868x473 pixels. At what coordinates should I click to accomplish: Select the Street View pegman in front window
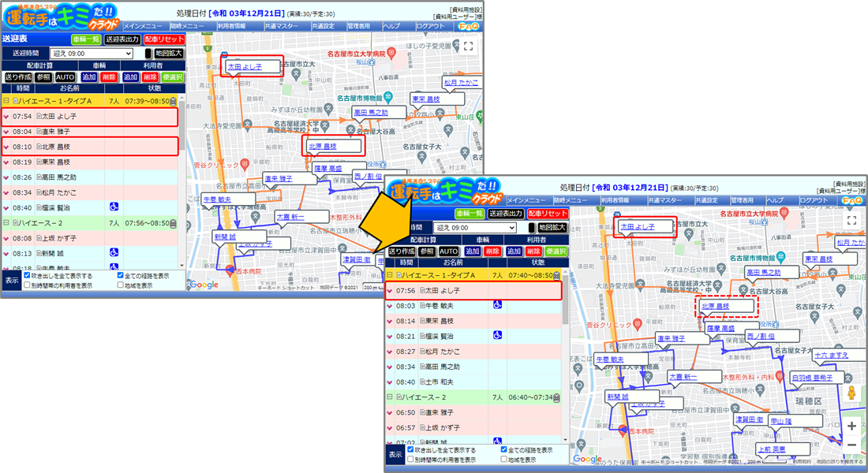coord(851,393)
